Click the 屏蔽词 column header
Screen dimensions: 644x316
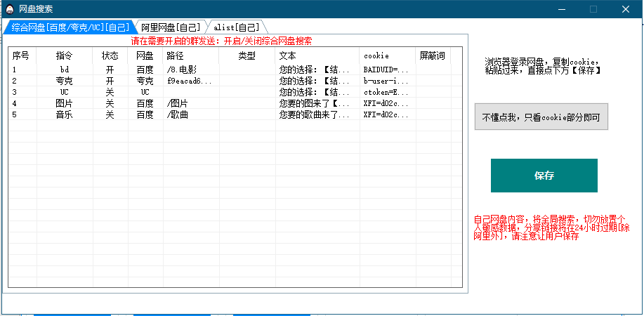point(433,55)
